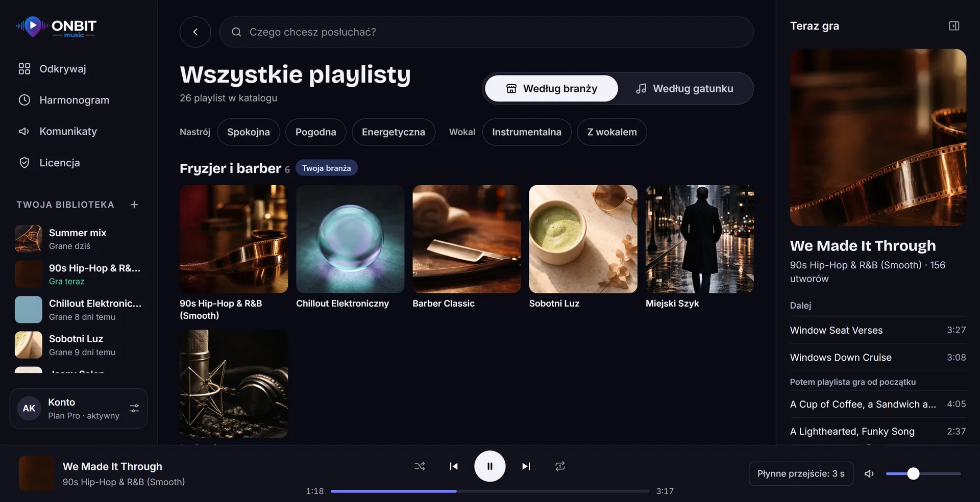Toggle repeat mode
The image size is (980, 502).
[560, 466]
